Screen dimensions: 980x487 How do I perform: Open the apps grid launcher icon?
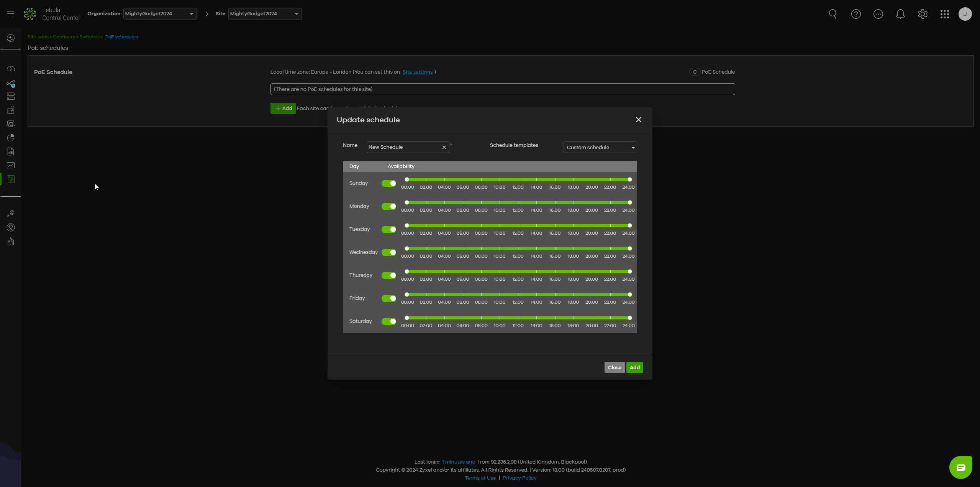pyautogui.click(x=944, y=14)
